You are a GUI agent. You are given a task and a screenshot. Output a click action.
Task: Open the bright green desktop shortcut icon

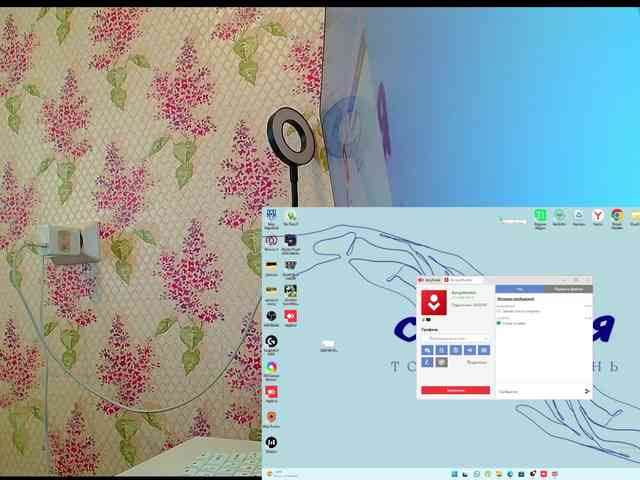(x=540, y=218)
